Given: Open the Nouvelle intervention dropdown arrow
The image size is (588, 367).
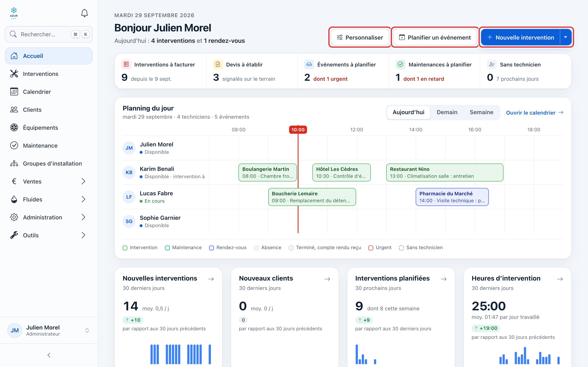Looking at the screenshot, I should 566,37.
